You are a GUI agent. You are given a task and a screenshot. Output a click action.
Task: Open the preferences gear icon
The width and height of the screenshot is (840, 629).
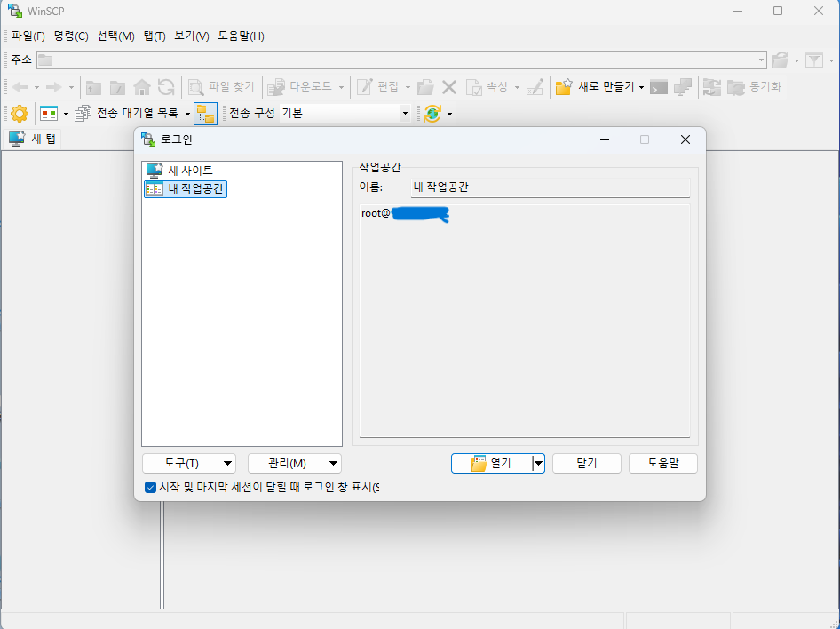pyautogui.click(x=20, y=114)
